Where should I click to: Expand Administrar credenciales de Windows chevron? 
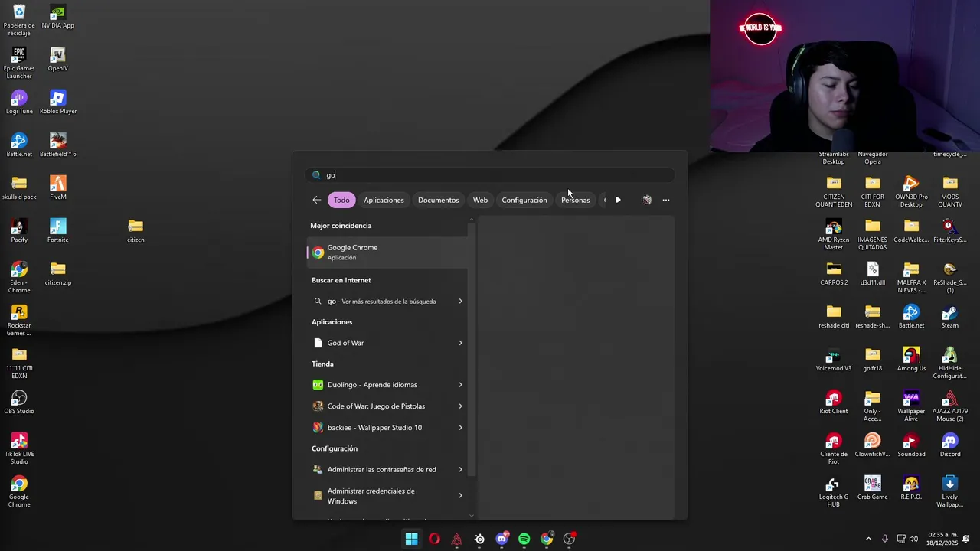click(460, 496)
